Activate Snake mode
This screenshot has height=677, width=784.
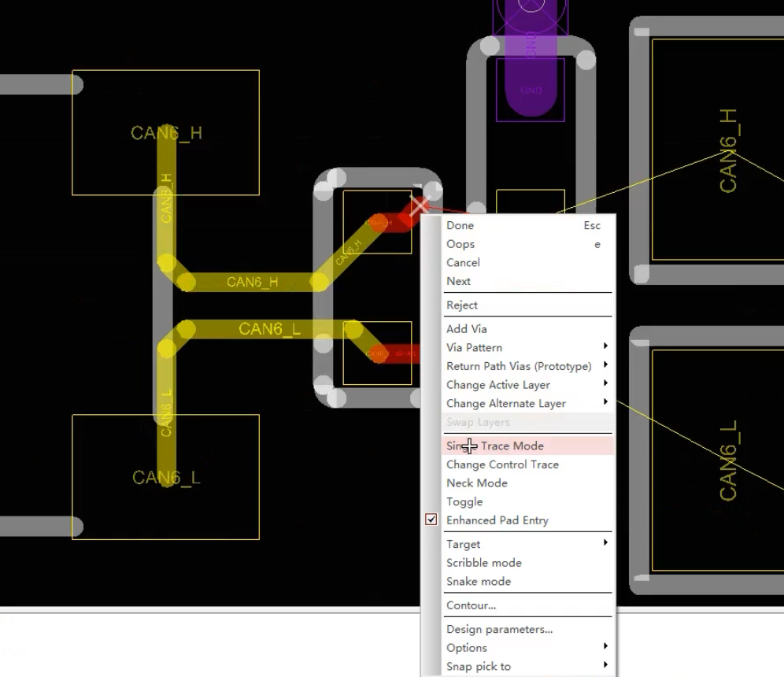[527, 581]
